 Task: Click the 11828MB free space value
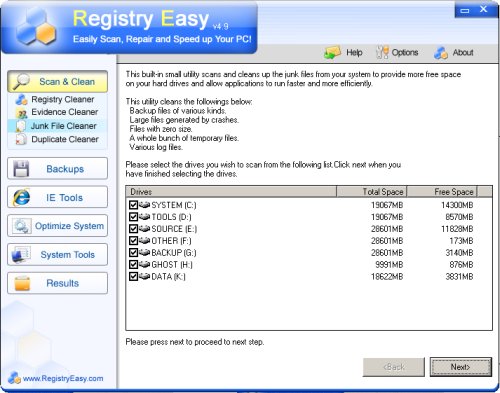457,229
